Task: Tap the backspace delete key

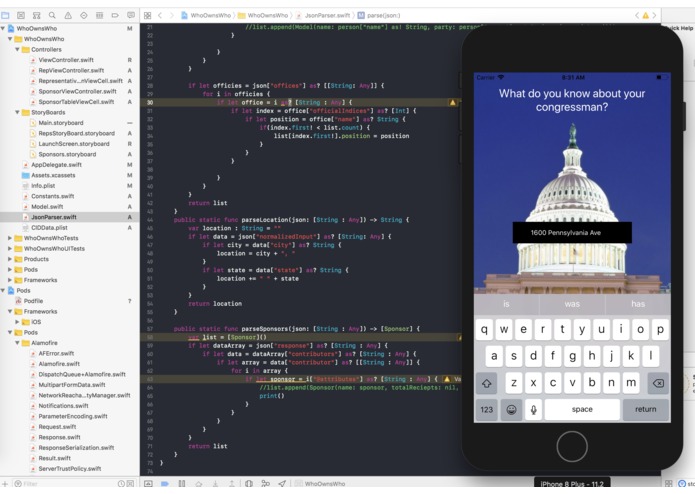Action: (x=658, y=383)
